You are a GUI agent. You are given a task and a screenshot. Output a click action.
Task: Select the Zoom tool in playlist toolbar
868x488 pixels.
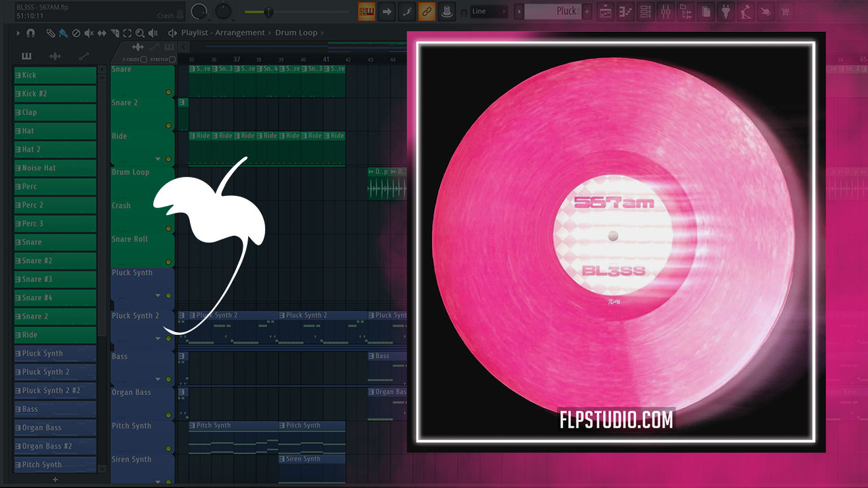(x=140, y=33)
